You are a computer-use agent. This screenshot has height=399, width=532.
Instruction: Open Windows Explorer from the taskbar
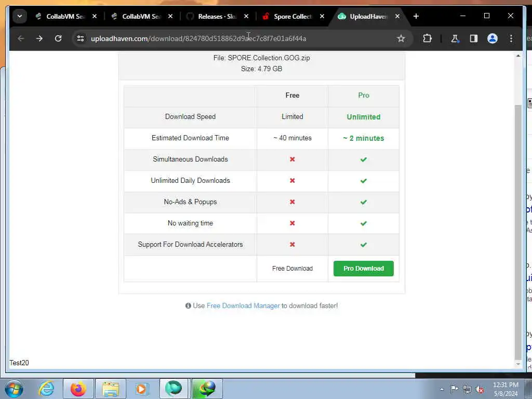click(x=110, y=389)
